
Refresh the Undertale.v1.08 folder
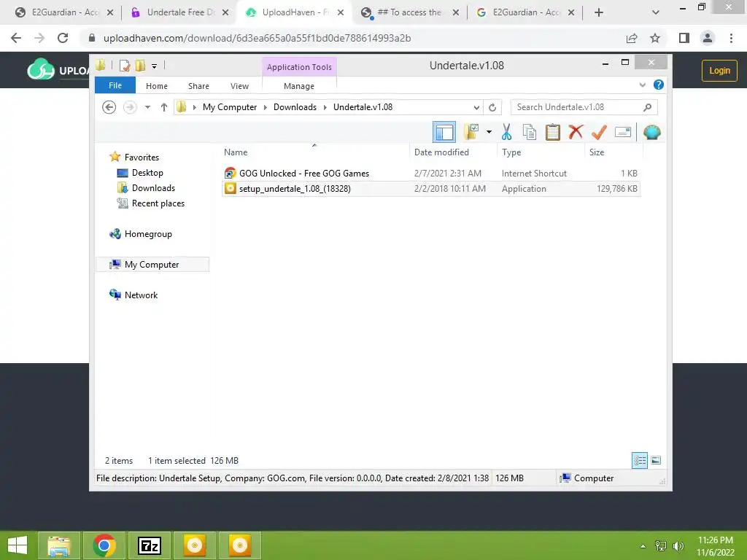tap(492, 107)
